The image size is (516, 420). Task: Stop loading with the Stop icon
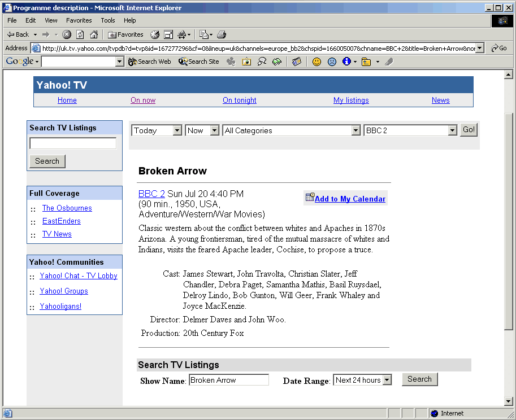(67, 34)
